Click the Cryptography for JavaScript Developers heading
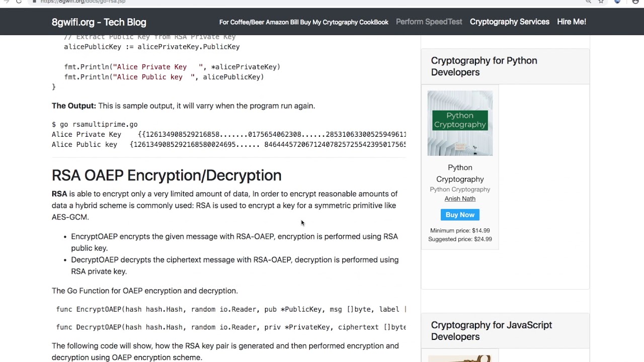 pos(492,331)
